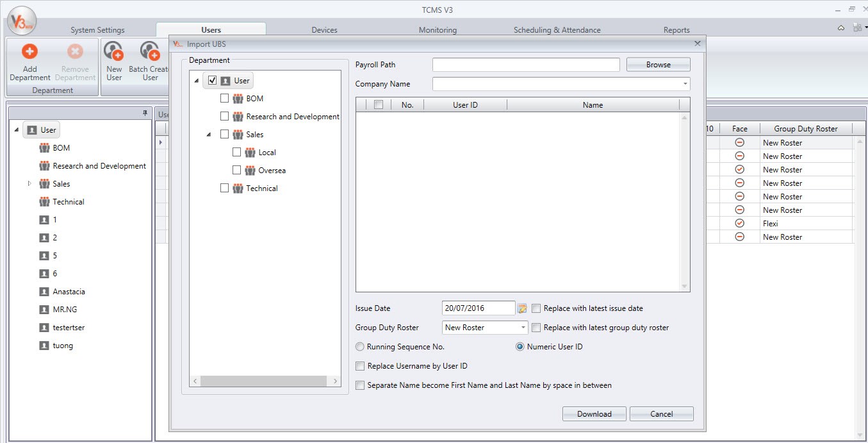This screenshot has width=868, height=443.
Task: Click the Technical group icon in dialog tree
Action: [x=238, y=188]
